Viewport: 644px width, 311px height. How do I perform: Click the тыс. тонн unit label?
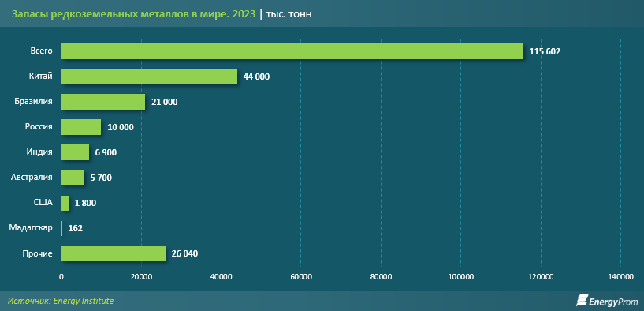pos(289,14)
